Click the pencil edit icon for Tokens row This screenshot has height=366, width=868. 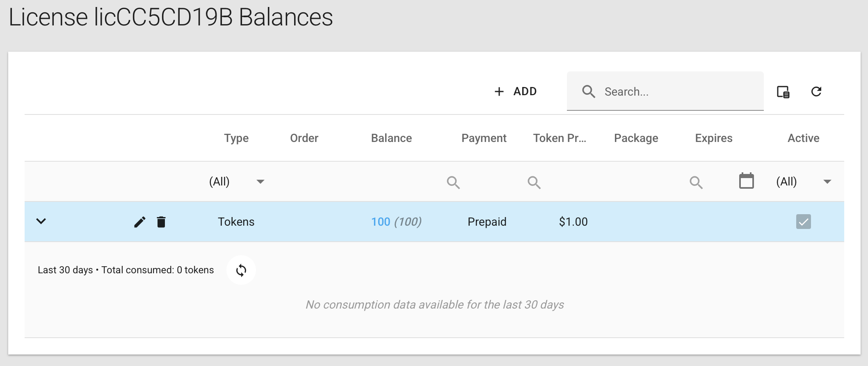(x=139, y=222)
